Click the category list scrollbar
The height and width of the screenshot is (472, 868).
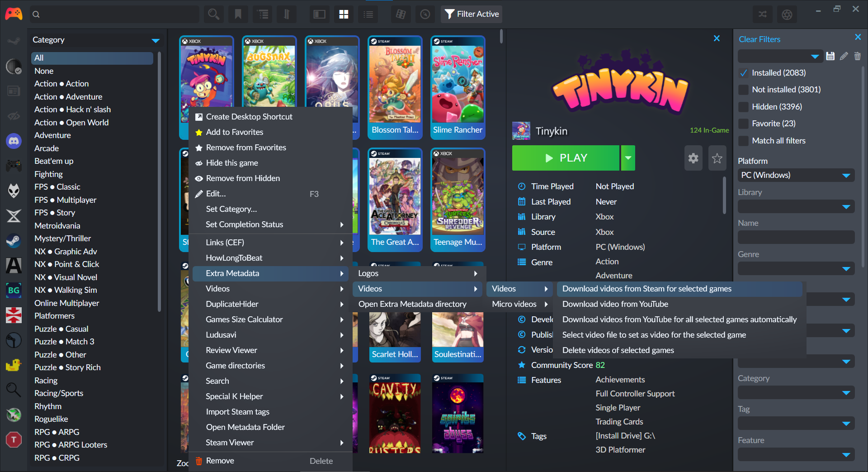pos(159,182)
